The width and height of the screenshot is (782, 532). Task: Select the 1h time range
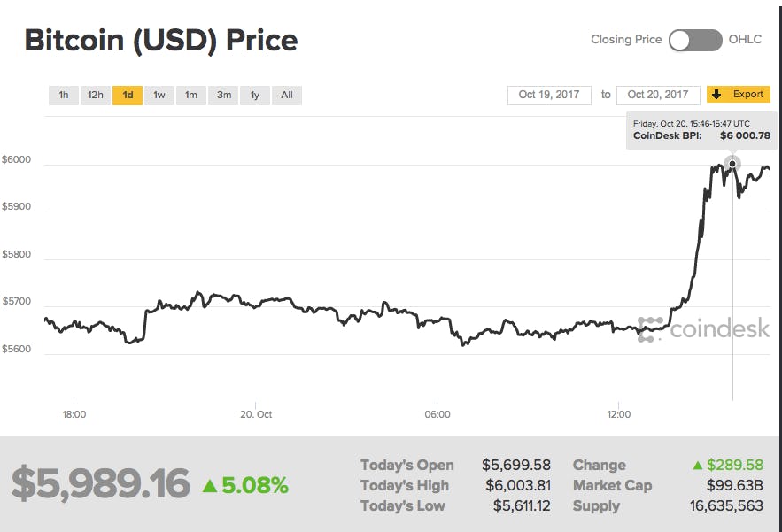(64, 95)
